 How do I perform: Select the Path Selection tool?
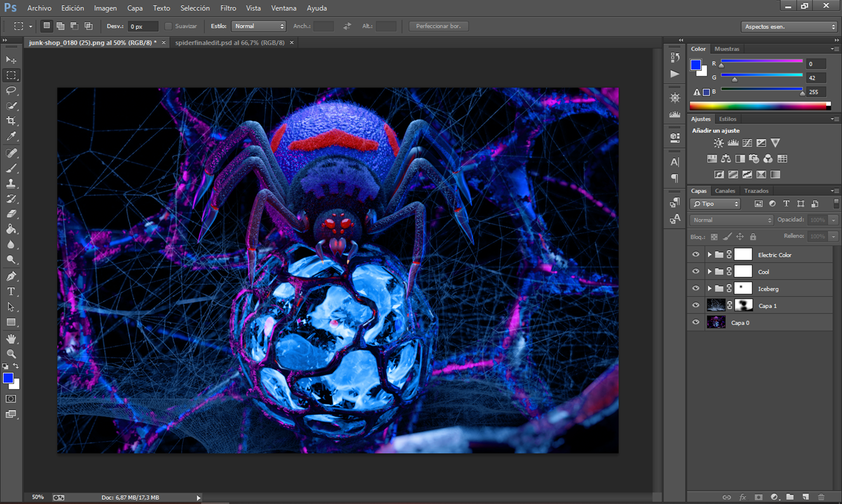(11, 307)
